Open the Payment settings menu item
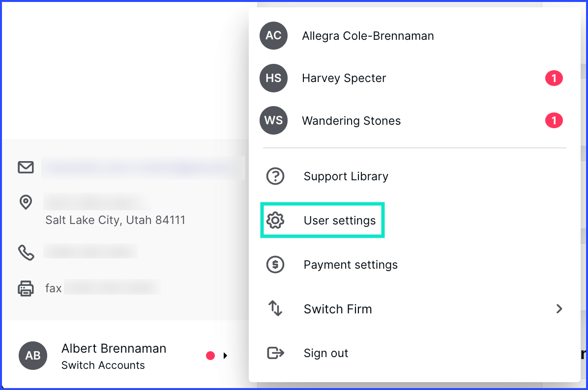The height and width of the screenshot is (390, 588). point(350,265)
